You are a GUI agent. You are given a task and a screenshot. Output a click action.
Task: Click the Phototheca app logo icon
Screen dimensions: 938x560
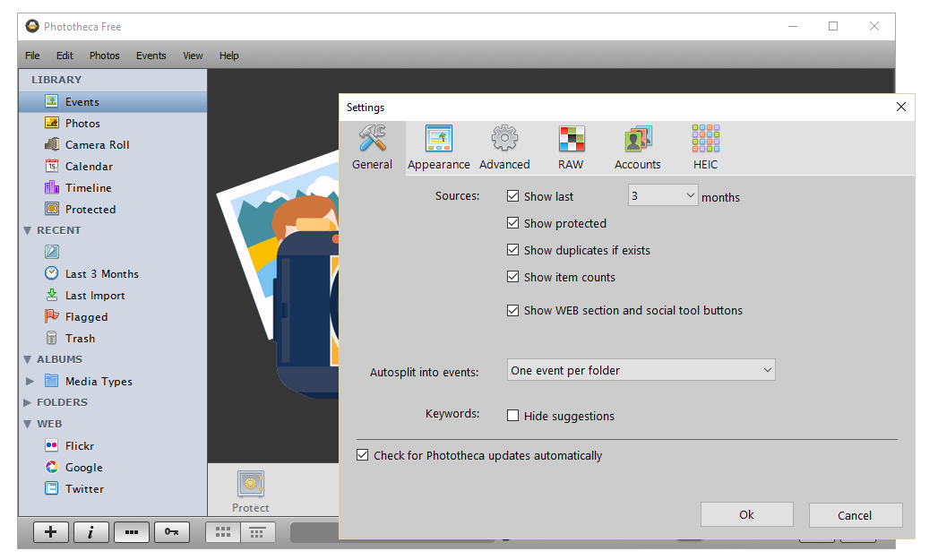32,26
